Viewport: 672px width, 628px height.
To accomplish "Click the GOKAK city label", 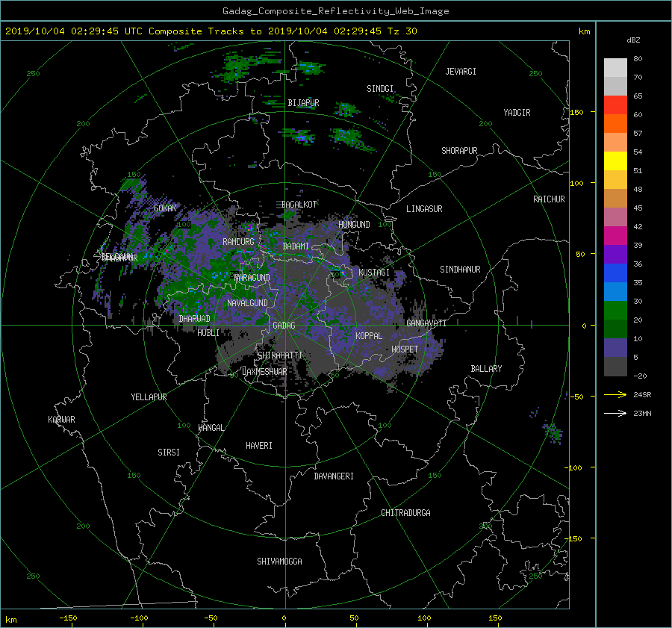I will click(165, 208).
